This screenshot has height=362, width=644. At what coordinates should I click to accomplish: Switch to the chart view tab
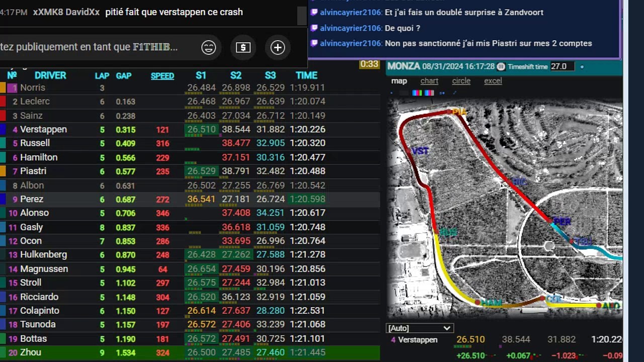click(429, 81)
